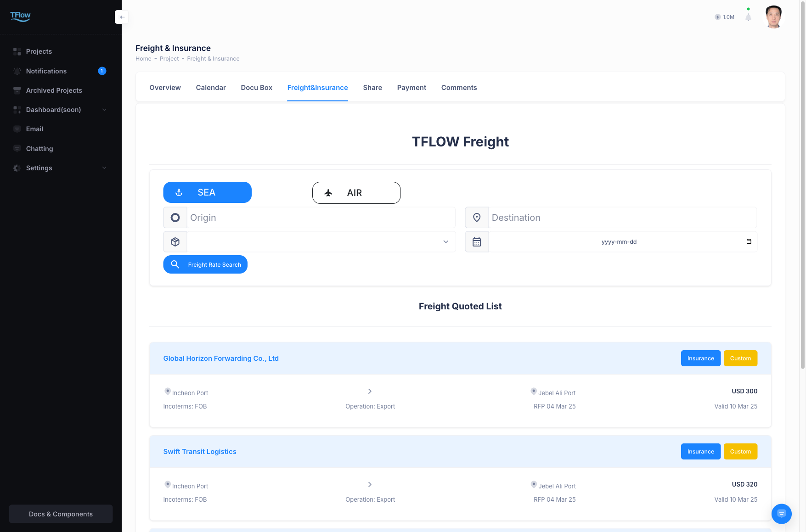Click the USD 300 price
Image resolution: width=806 pixels, height=532 pixels.
pyautogui.click(x=744, y=391)
